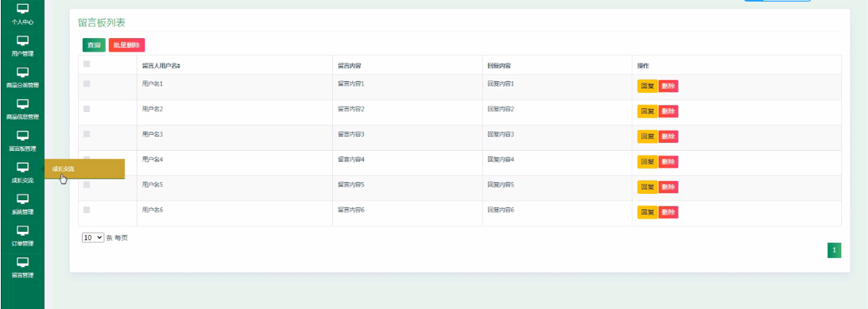The width and height of the screenshot is (868, 309).
Task: Click 删除 for the 用户名6 row
Action: click(668, 212)
